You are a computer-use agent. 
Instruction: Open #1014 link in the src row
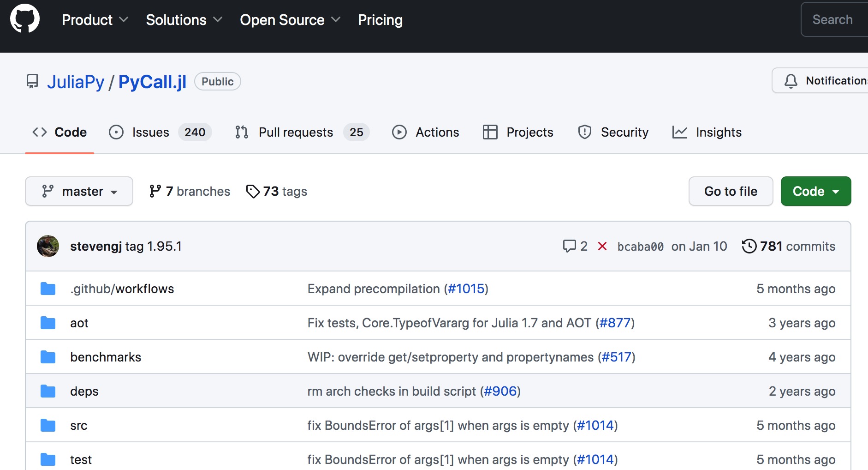tap(595, 426)
